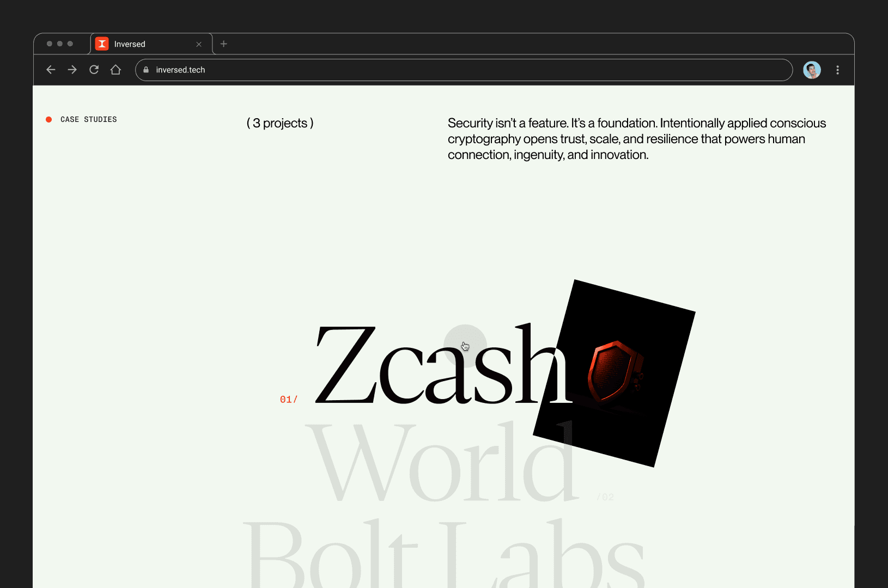The height and width of the screenshot is (588, 888).
Task: Click the "( 3 projects )" text
Action: click(280, 123)
